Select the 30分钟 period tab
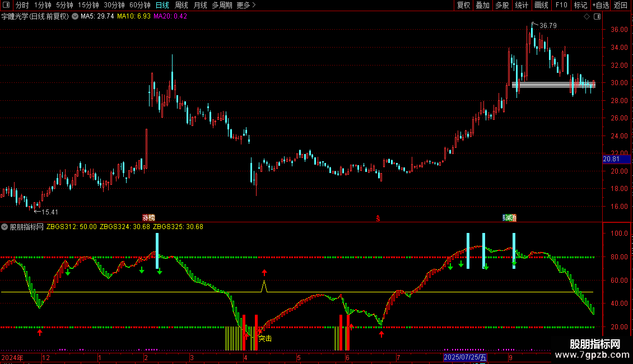 click(114, 5)
